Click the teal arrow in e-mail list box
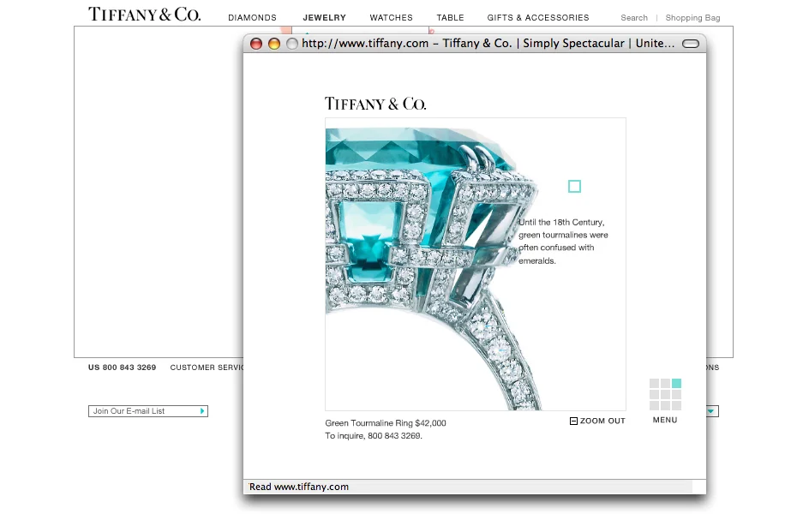809x532 pixels. click(202, 411)
